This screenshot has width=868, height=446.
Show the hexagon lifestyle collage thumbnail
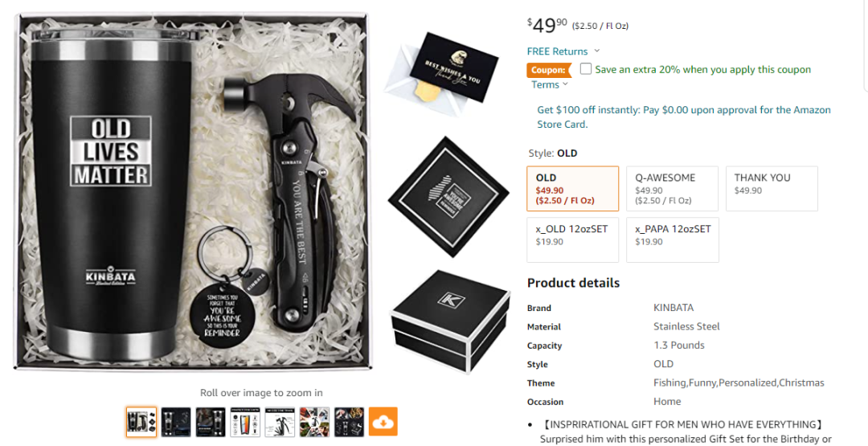click(x=314, y=422)
